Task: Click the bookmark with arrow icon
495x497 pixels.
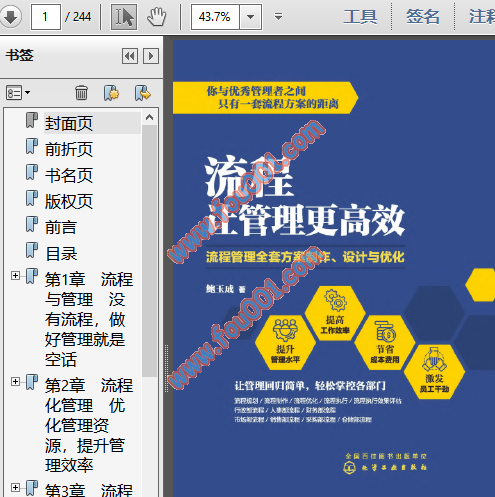Action: [x=143, y=93]
